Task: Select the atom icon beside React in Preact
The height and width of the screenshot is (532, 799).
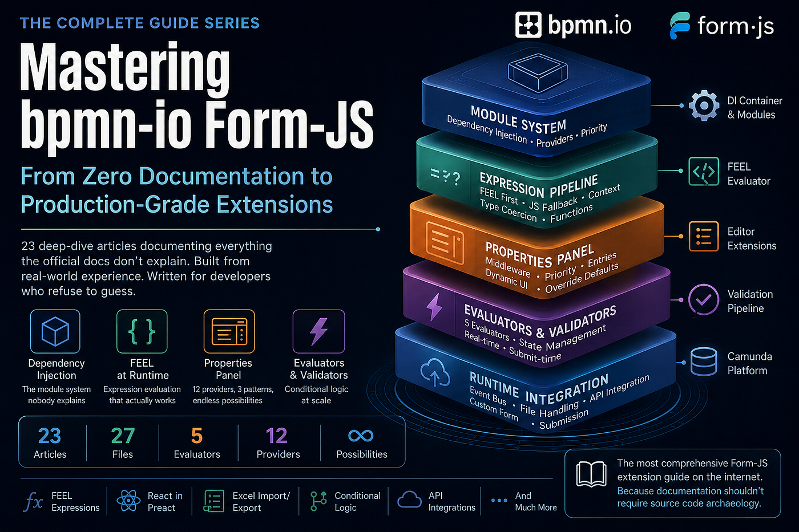Action: (x=128, y=501)
